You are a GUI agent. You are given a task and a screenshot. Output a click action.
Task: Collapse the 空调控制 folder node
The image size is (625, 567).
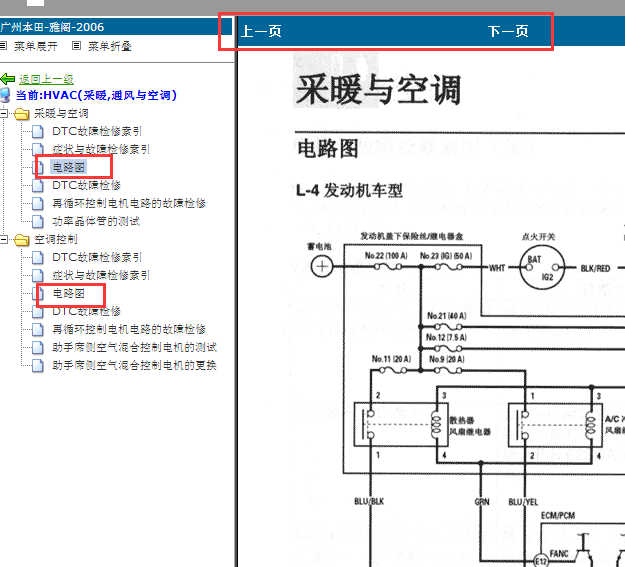(x=4, y=240)
